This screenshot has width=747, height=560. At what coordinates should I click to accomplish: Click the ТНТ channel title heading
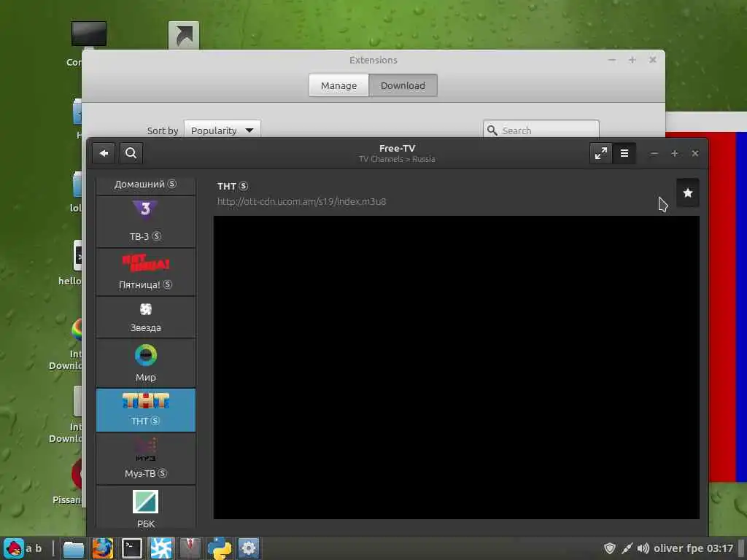[x=233, y=186]
